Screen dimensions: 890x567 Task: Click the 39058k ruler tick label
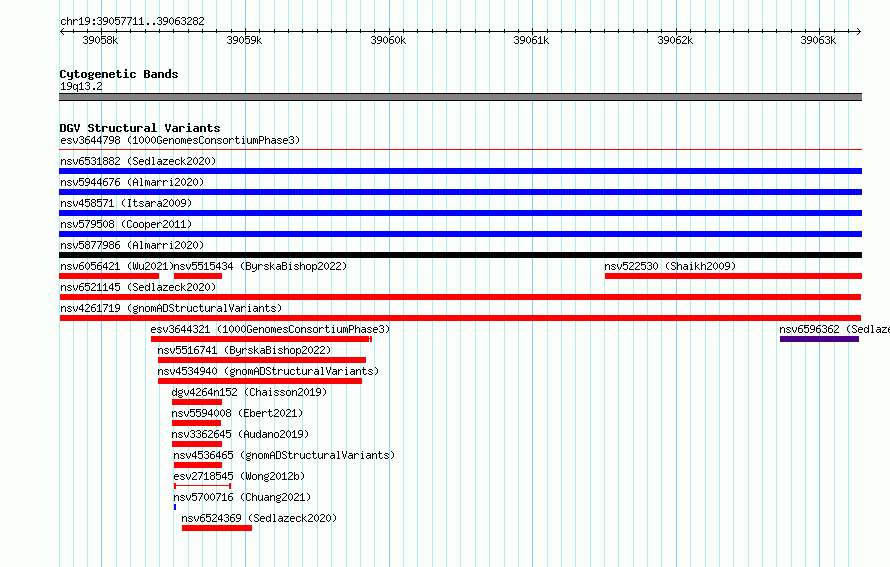pos(100,40)
